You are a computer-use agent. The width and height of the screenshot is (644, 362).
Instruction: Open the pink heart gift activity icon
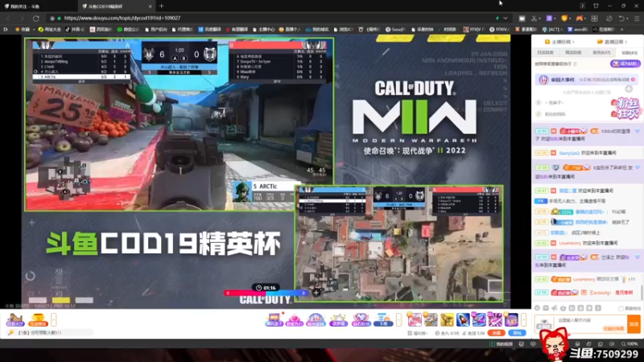coord(294,319)
